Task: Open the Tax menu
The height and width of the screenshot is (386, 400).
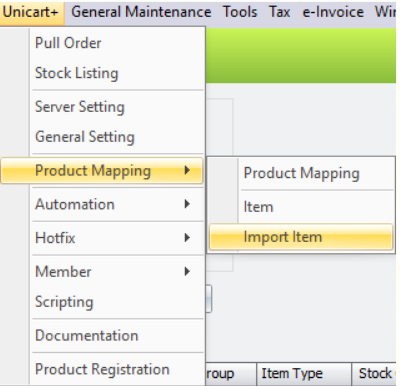Action: 280,13
